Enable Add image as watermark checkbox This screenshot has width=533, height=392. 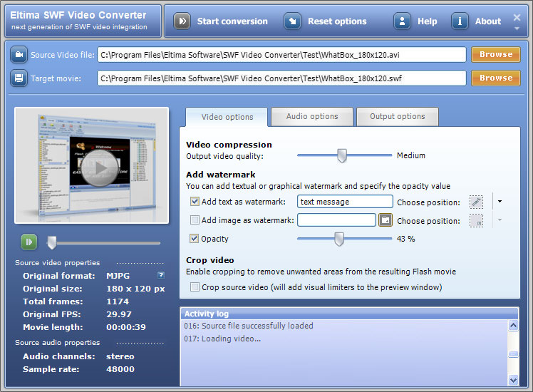pyautogui.click(x=195, y=220)
